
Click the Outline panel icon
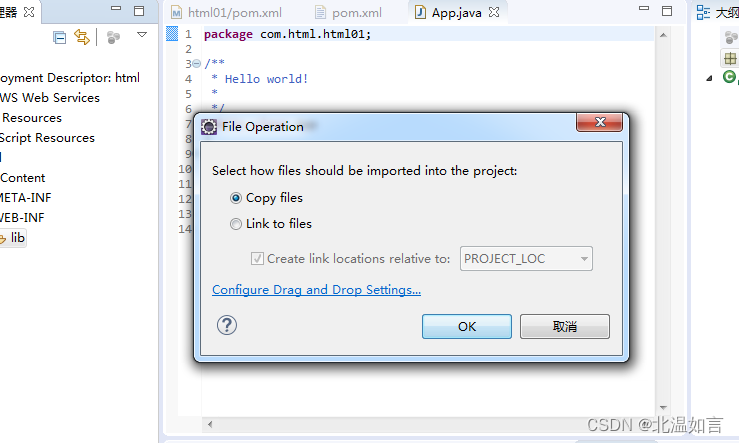tap(703, 12)
